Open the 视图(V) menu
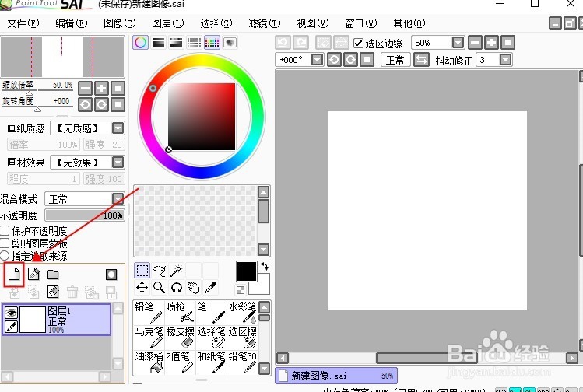The image size is (583, 392). click(313, 23)
